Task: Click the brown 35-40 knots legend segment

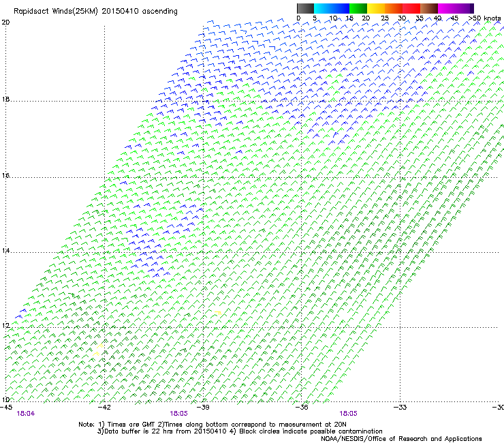Action: click(x=429, y=8)
